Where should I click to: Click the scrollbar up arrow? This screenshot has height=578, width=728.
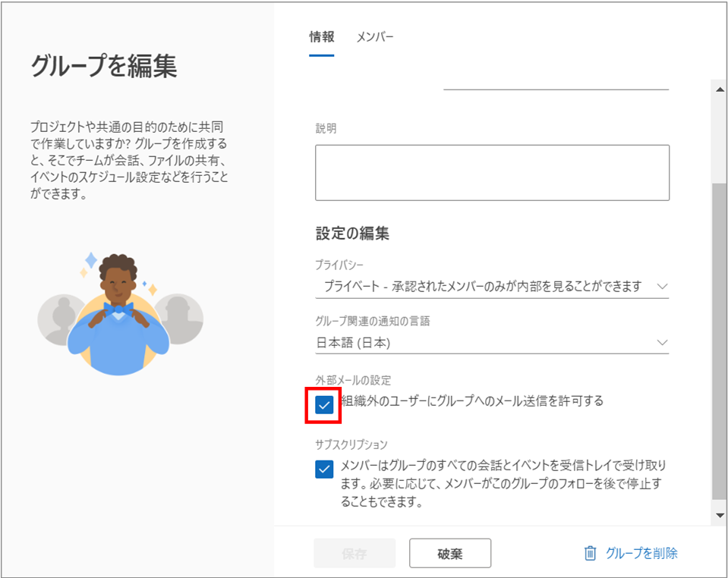[x=720, y=90]
